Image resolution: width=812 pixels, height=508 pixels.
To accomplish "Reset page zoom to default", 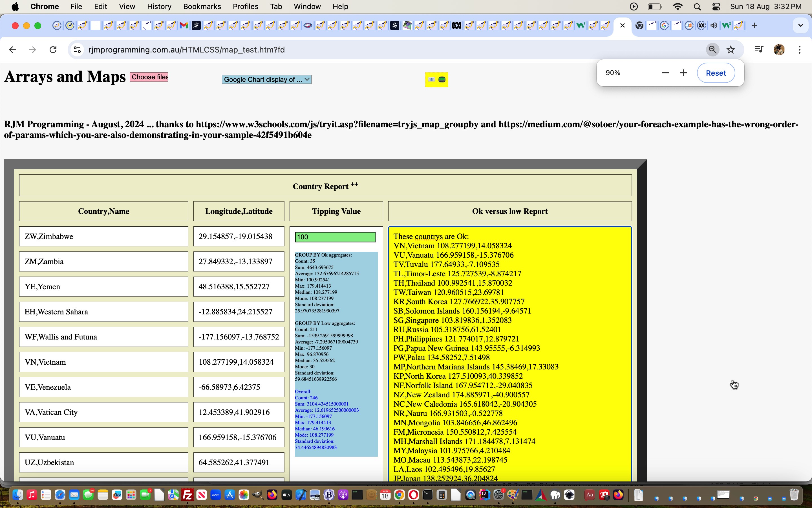I will 716,73.
